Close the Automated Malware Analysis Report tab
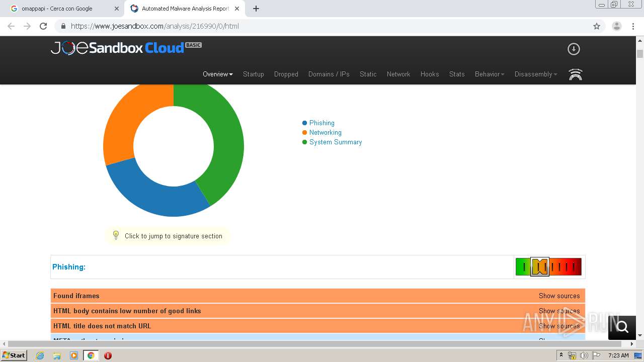Image resolution: width=644 pixels, height=362 pixels. (x=237, y=9)
